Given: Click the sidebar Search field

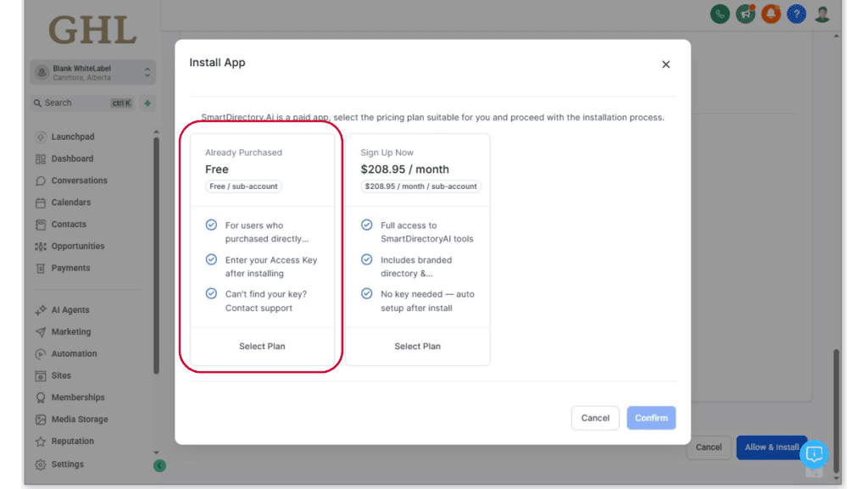Looking at the screenshot, I should [72, 103].
